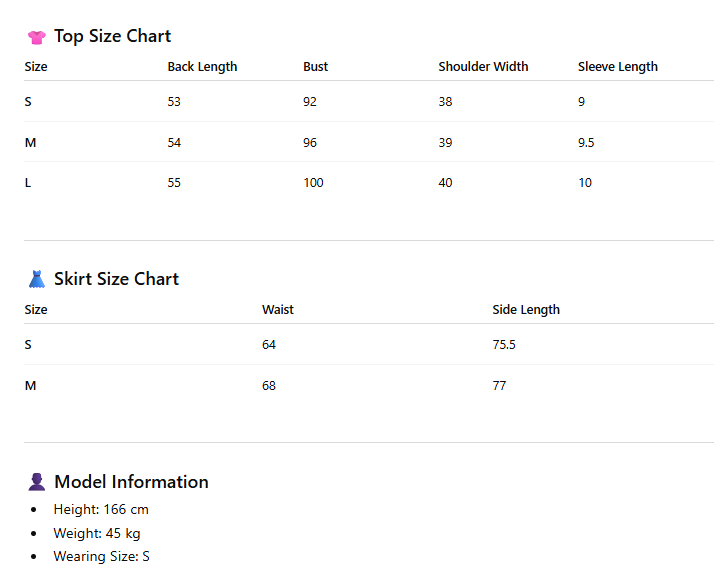
Task: Click the Weight: 45 kg bullet
Action: click(97, 533)
